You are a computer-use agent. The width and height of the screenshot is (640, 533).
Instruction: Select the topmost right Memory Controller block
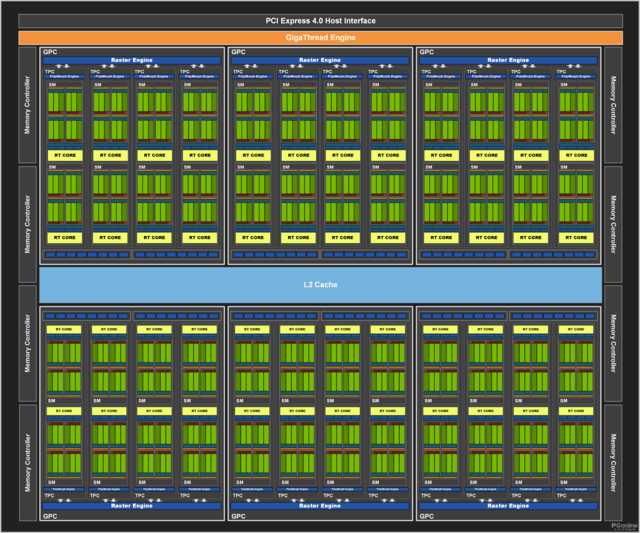coord(613,105)
